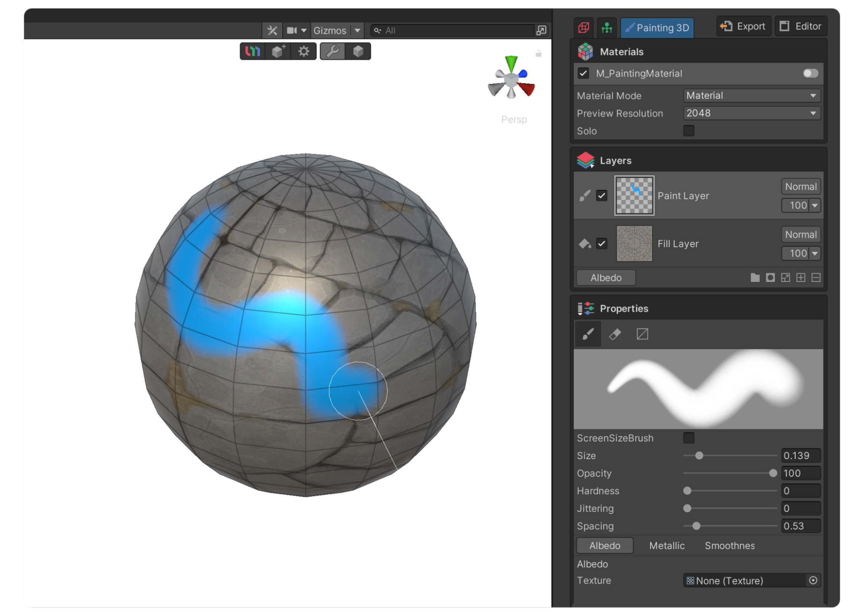Switch to the Metallic channel tab
864x616 pixels.
point(666,546)
